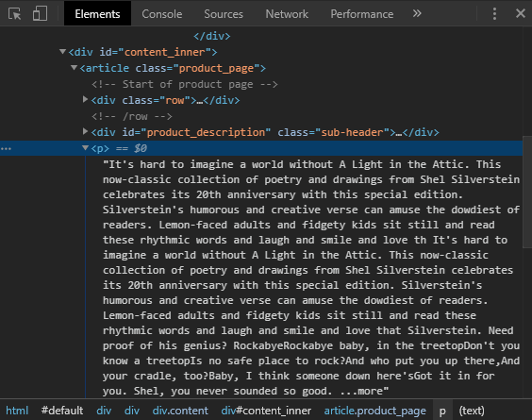The width and height of the screenshot is (532, 420).
Task: Open the Sources tab
Action: tap(224, 14)
